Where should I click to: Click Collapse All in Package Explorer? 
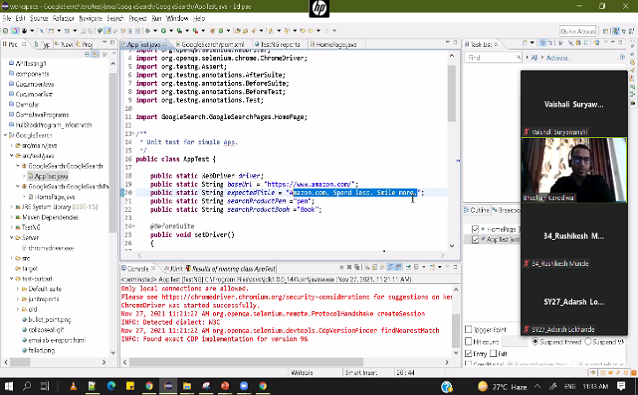[x=87, y=54]
